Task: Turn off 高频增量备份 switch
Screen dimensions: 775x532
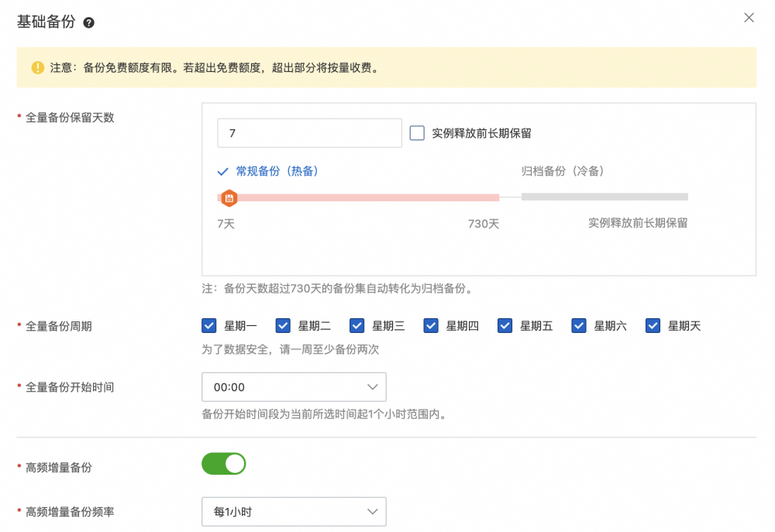Action: [x=224, y=464]
